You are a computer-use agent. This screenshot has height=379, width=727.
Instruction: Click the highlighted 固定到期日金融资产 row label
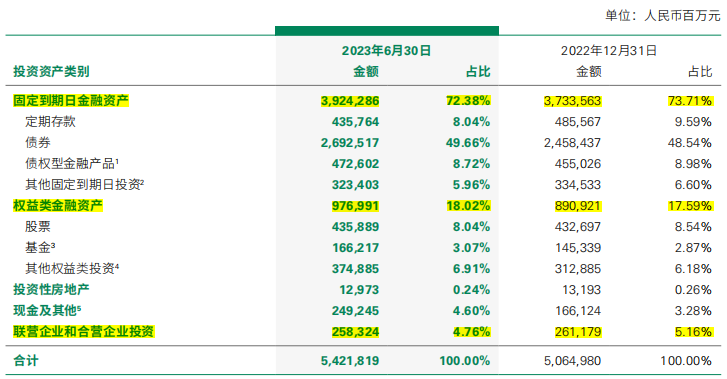coord(70,101)
